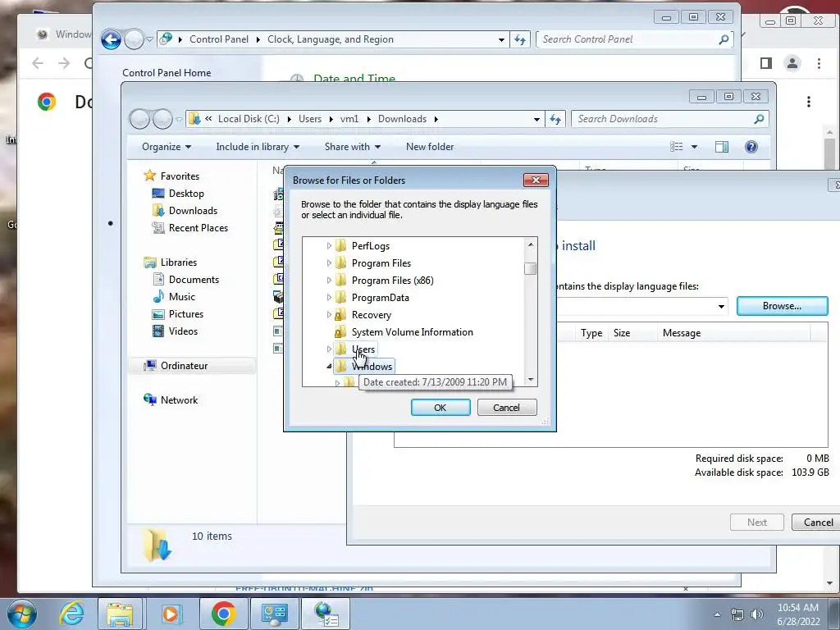The width and height of the screenshot is (840, 630).
Task: Click Cancel in the language install wizard
Action: pyautogui.click(x=818, y=523)
